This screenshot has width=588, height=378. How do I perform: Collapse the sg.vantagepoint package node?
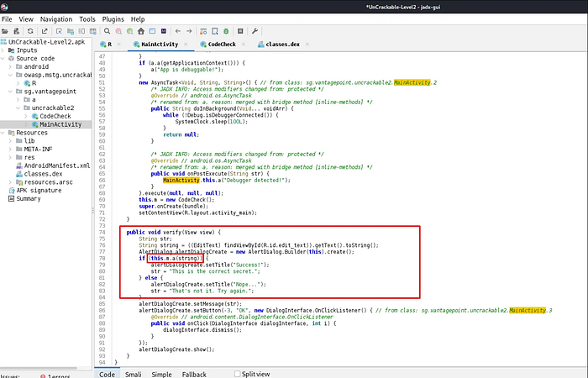tap(10, 92)
